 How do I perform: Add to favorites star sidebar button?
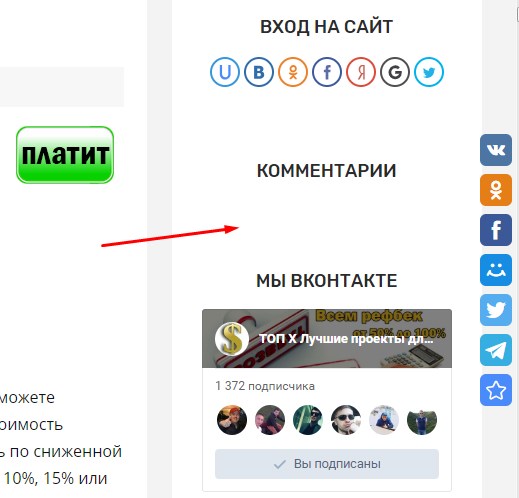[496, 390]
